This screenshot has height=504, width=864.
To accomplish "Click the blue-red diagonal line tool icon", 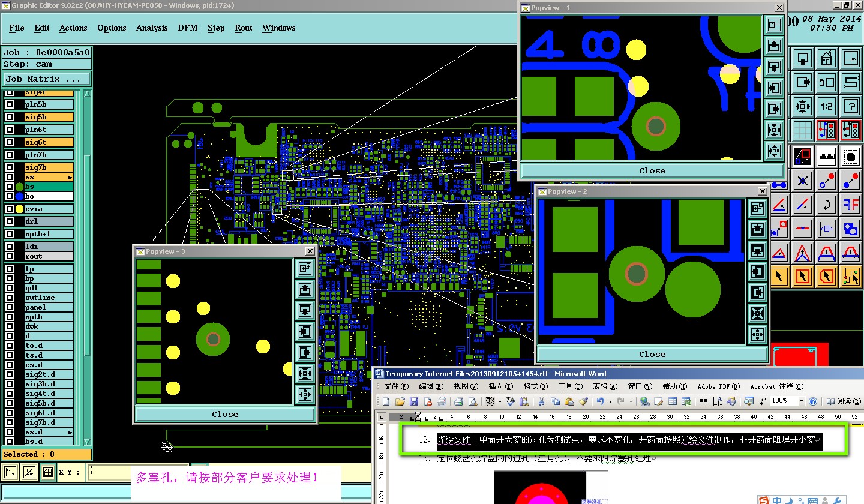I will click(x=803, y=204).
